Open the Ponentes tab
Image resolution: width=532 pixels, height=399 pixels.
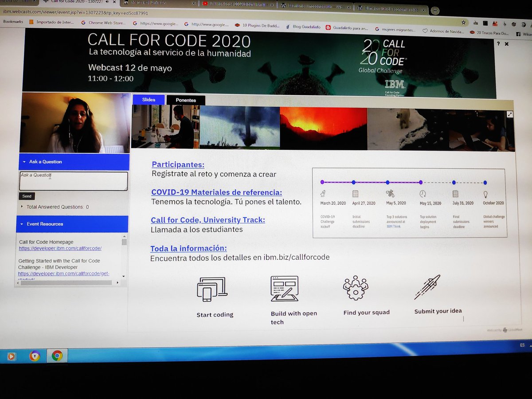(x=186, y=100)
